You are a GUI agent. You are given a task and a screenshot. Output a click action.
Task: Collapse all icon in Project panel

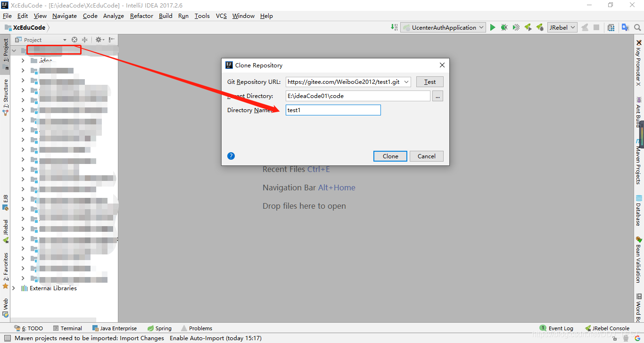85,40
